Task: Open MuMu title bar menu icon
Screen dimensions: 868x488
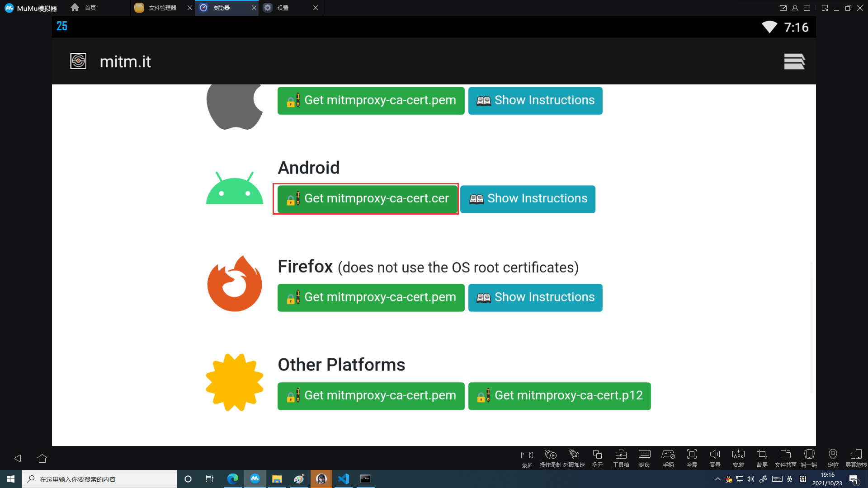Action: click(x=807, y=8)
